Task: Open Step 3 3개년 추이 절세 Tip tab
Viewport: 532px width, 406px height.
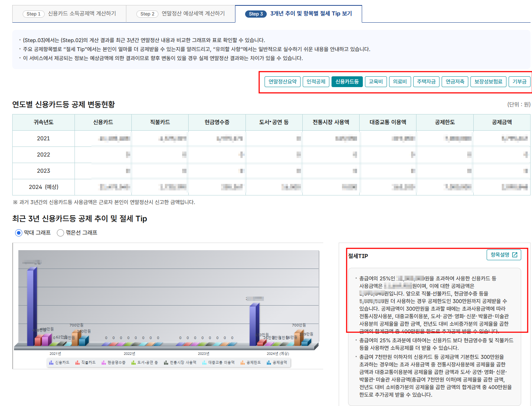Action: click(298, 14)
